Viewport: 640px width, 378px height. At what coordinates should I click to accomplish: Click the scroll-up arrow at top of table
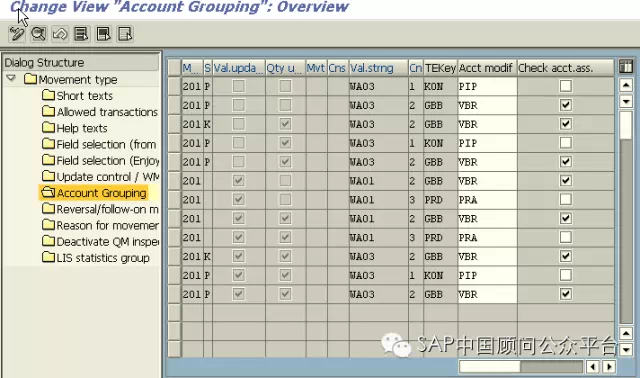click(x=626, y=85)
